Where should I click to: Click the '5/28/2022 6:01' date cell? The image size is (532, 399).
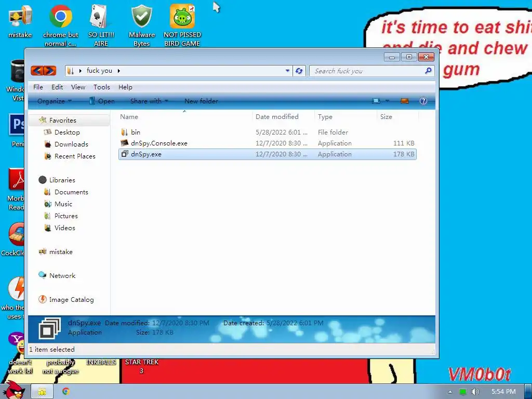281,132
